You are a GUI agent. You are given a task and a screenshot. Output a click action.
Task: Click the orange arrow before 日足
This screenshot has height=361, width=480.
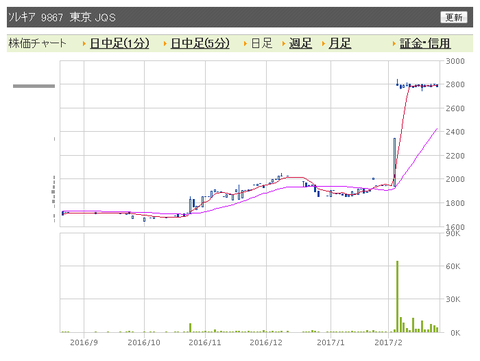coord(245,44)
